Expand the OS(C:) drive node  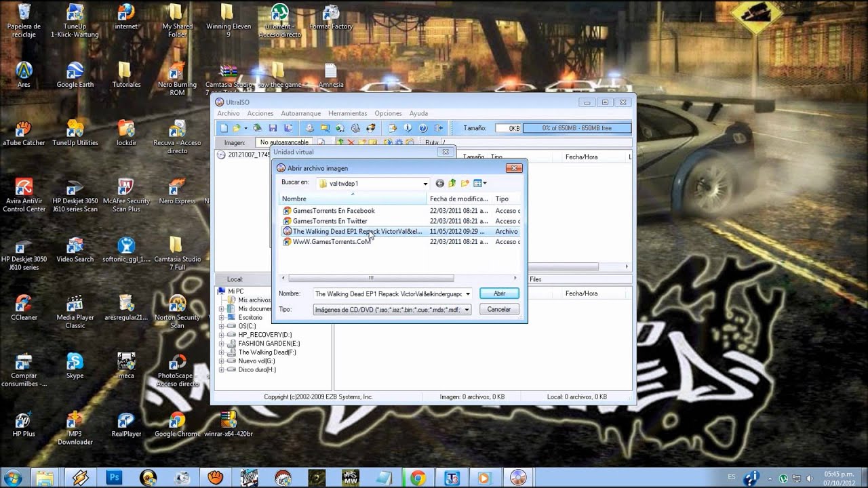(221, 326)
